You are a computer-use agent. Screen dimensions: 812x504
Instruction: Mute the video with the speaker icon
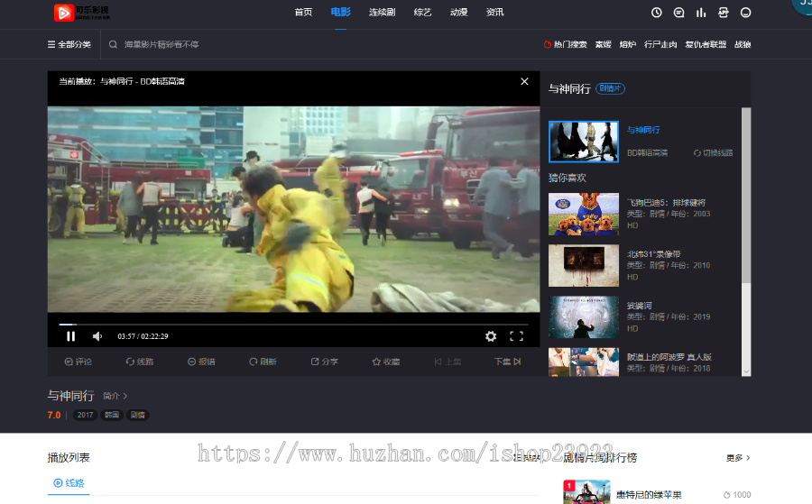tap(97, 336)
